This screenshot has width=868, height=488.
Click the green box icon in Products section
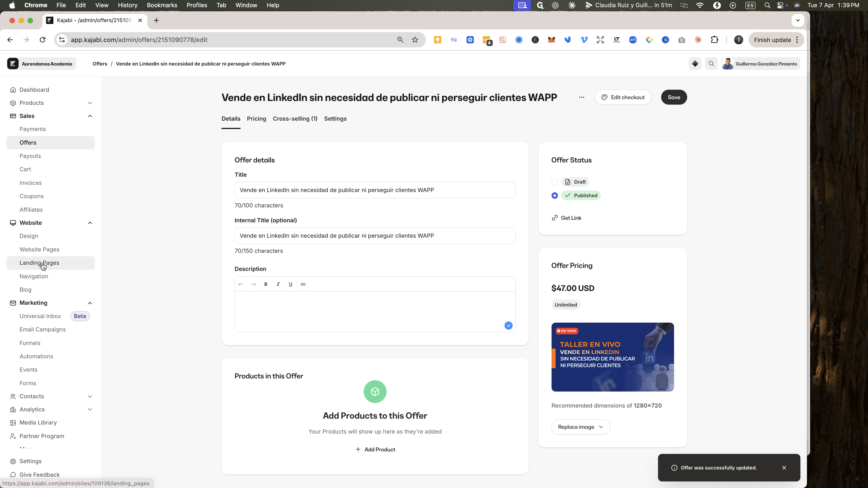pos(375,392)
